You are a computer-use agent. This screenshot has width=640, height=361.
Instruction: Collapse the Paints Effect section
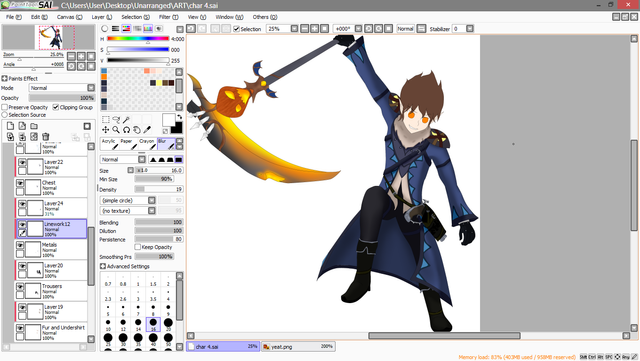pyautogui.click(x=4, y=78)
